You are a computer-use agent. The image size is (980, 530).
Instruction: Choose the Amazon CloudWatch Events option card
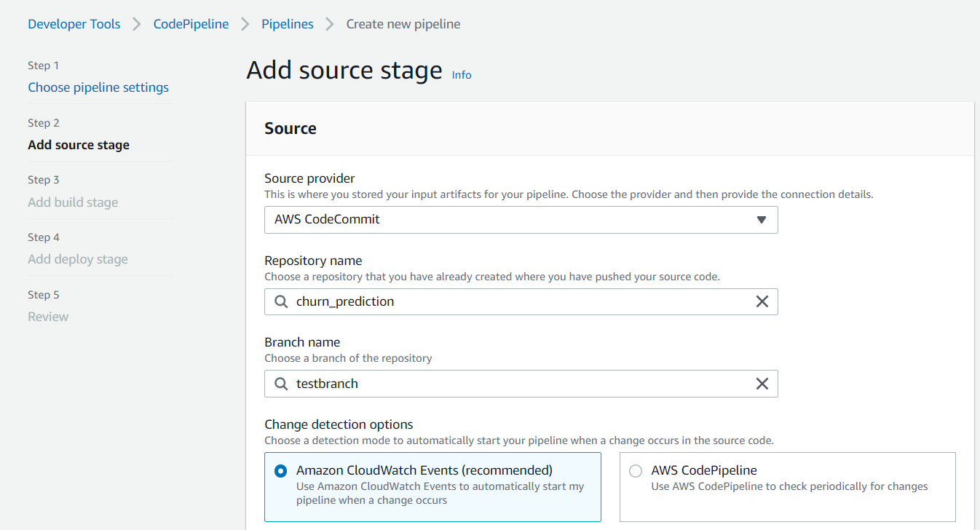point(432,487)
